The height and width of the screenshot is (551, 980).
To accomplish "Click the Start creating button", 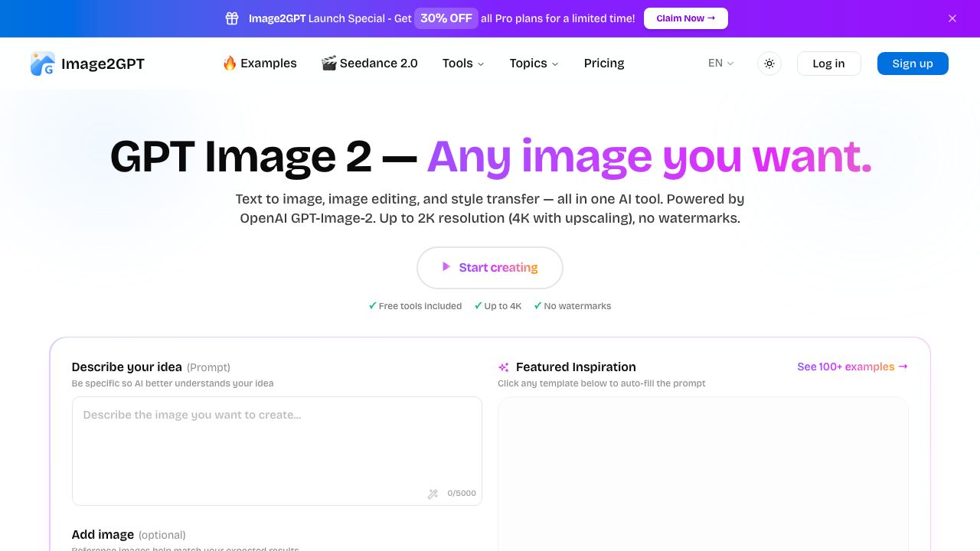I will coord(490,268).
